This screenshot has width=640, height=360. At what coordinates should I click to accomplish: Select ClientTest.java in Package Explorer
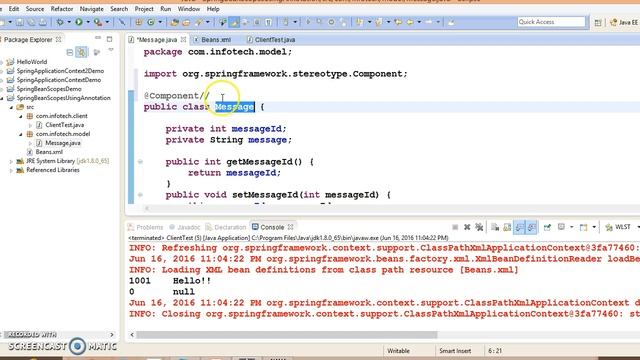[64, 125]
